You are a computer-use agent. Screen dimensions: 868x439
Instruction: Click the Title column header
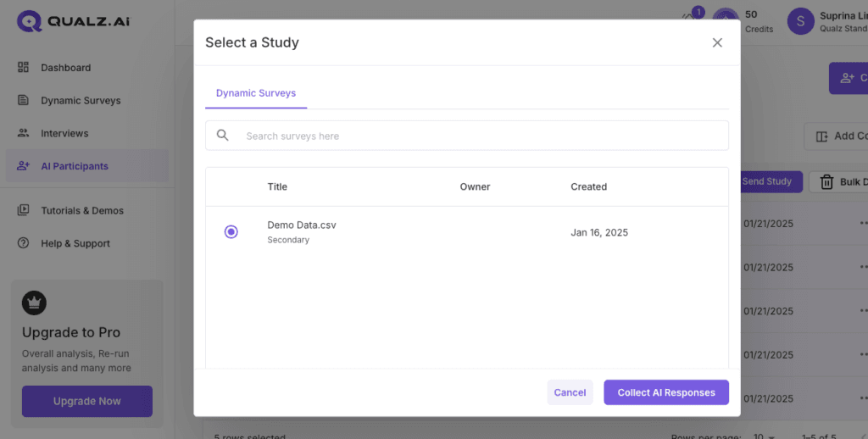pyautogui.click(x=277, y=186)
